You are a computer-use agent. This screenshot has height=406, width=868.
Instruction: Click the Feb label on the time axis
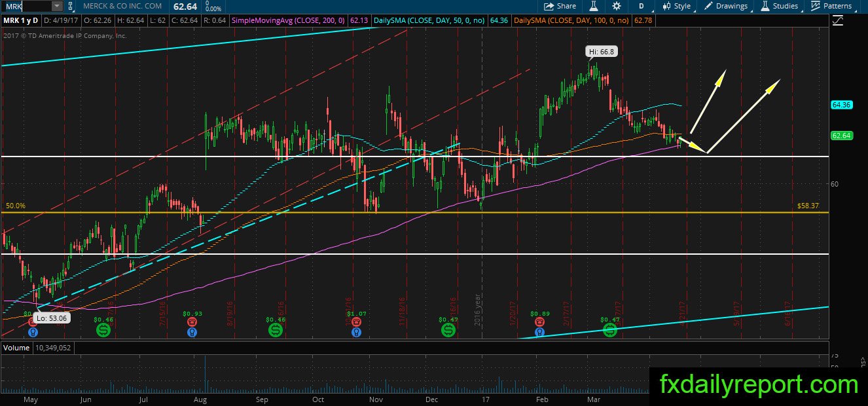tap(542, 398)
